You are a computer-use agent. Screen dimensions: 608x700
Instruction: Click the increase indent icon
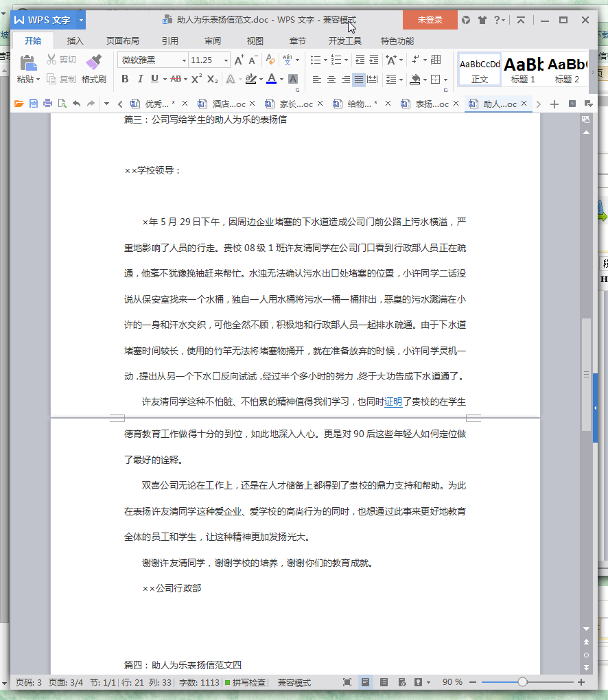[374, 60]
